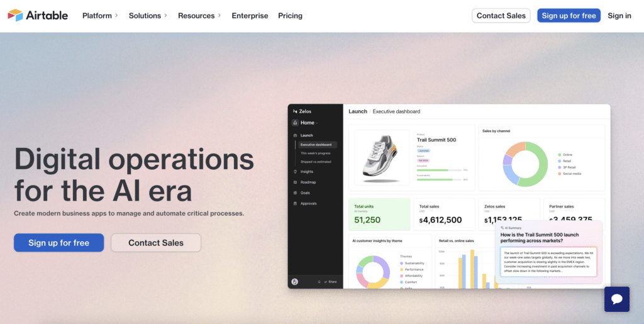The height and width of the screenshot is (324, 644).
Task: Click the Digital operations headline
Action: point(134,174)
